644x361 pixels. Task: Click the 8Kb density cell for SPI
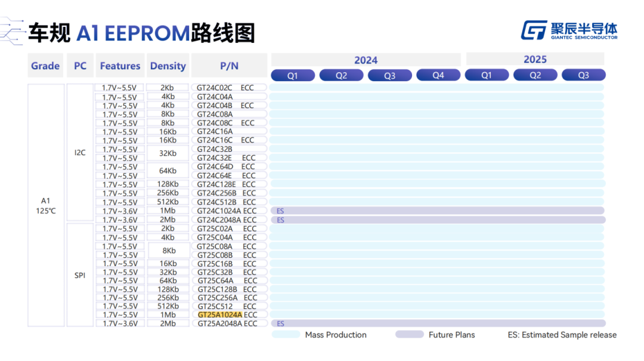[169, 251]
